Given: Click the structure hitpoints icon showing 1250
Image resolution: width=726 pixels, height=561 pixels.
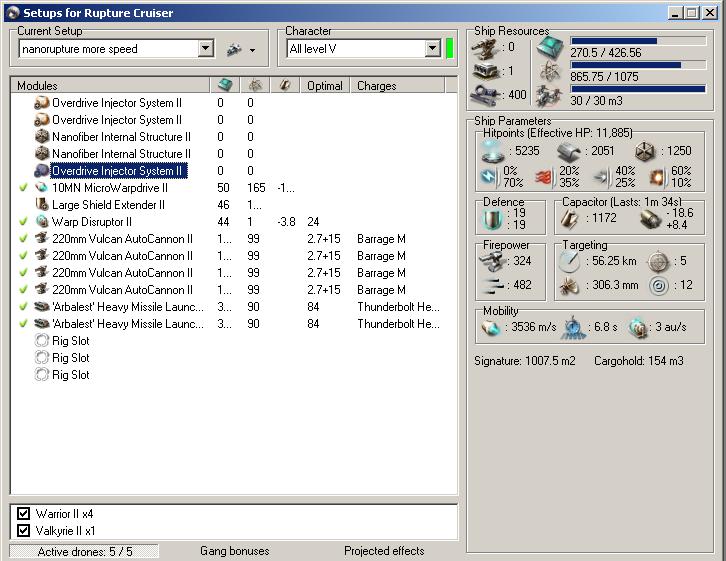Looking at the screenshot, I should click(645, 152).
